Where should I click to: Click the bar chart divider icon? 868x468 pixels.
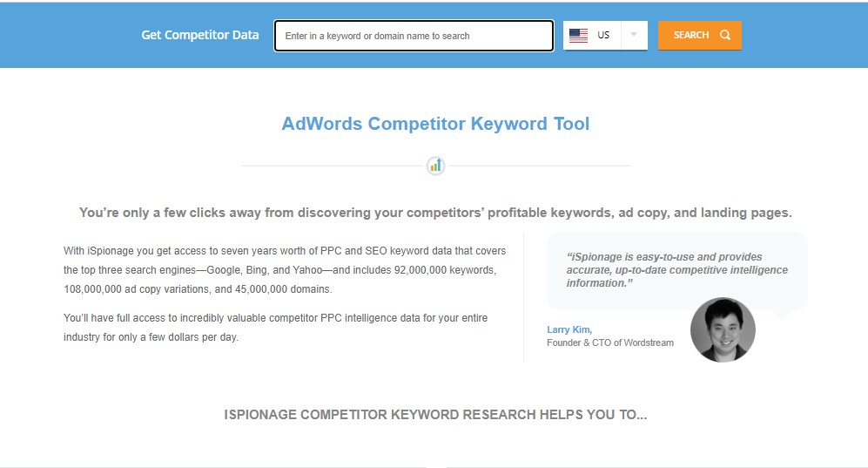click(435, 166)
